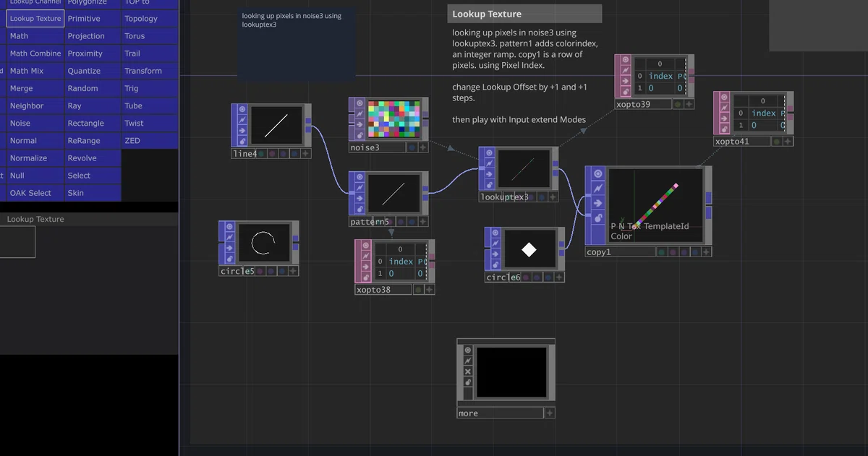Choose Lookup Texture in operator palette
Image resolution: width=868 pixels, height=456 pixels.
pos(35,19)
